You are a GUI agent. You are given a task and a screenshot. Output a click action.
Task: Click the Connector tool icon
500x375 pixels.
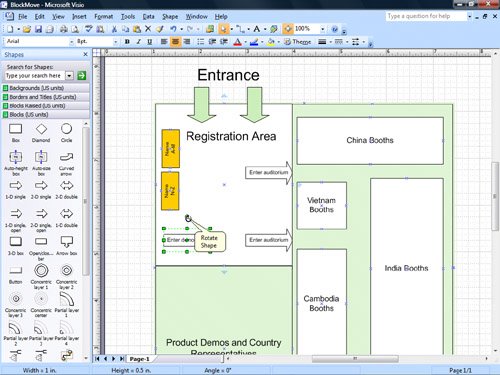(240, 29)
